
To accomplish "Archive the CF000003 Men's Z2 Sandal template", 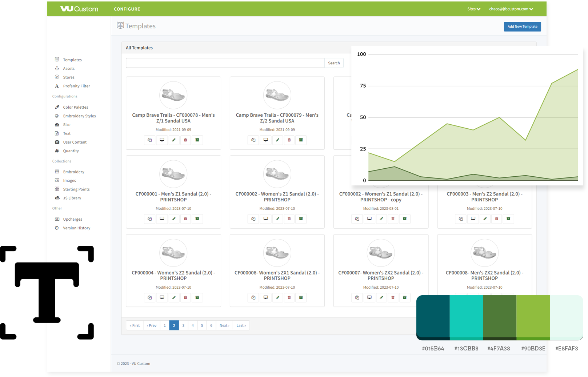I will 508,219.
